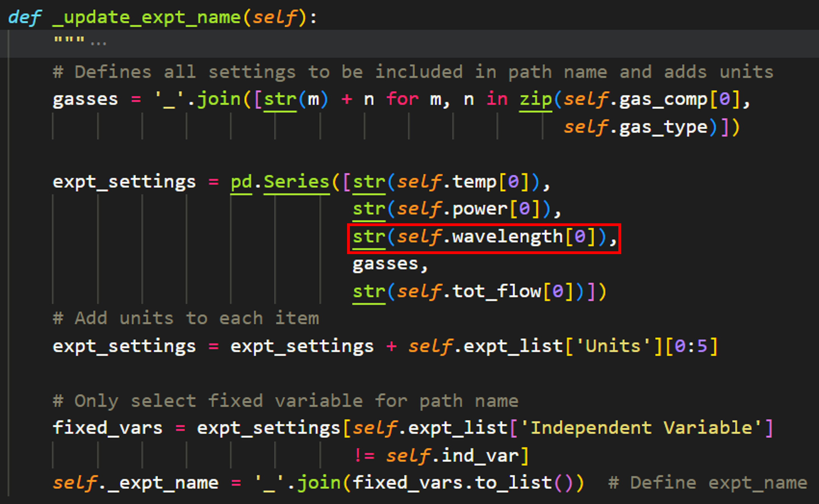This screenshot has height=504, width=819.
Task: Click the slice '[0:5]'
Action: tap(691, 346)
